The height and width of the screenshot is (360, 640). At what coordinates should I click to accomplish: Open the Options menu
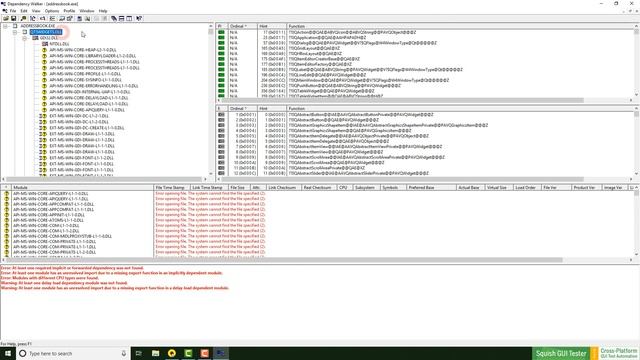click(x=52, y=11)
